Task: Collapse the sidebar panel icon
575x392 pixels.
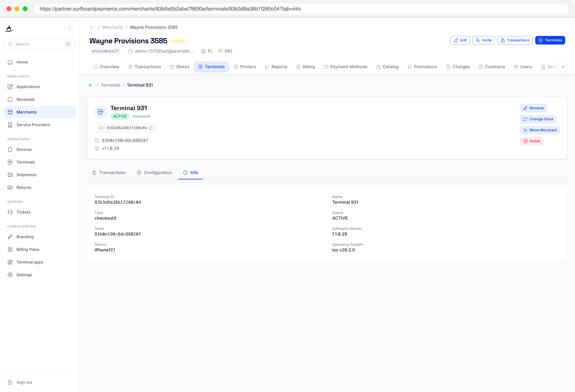Action: tap(71, 29)
